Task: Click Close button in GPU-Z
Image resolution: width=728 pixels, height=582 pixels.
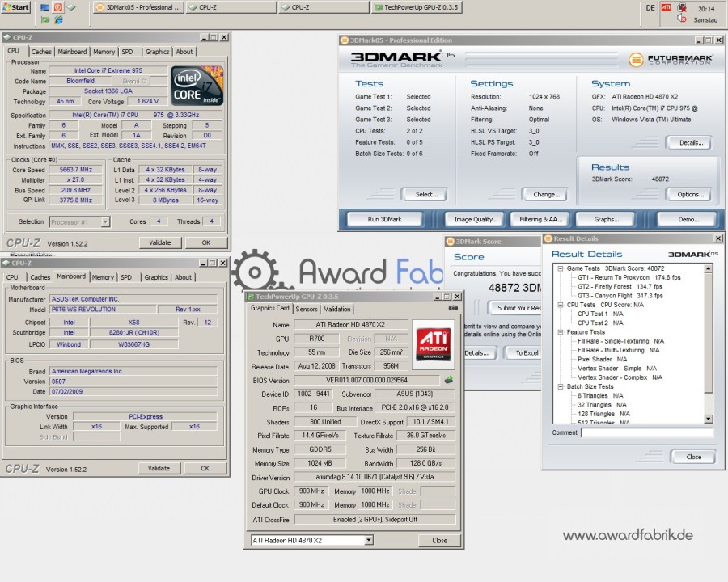Action: click(x=439, y=540)
